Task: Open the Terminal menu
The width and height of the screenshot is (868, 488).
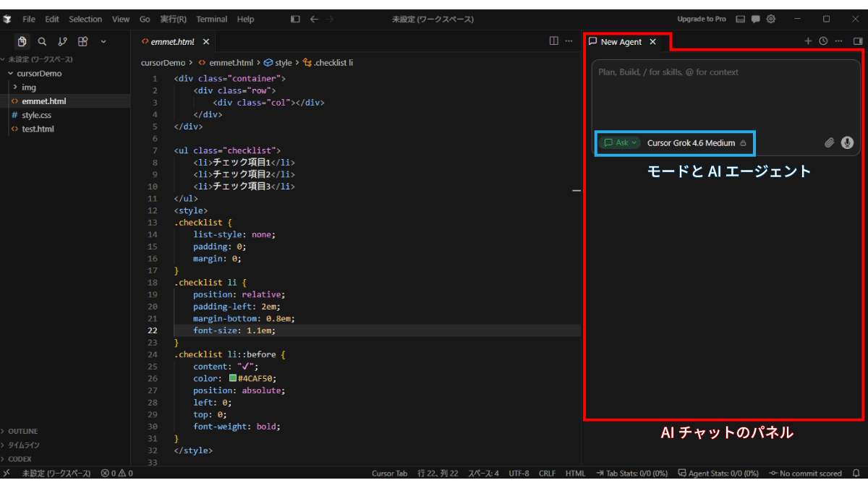Action: (212, 19)
